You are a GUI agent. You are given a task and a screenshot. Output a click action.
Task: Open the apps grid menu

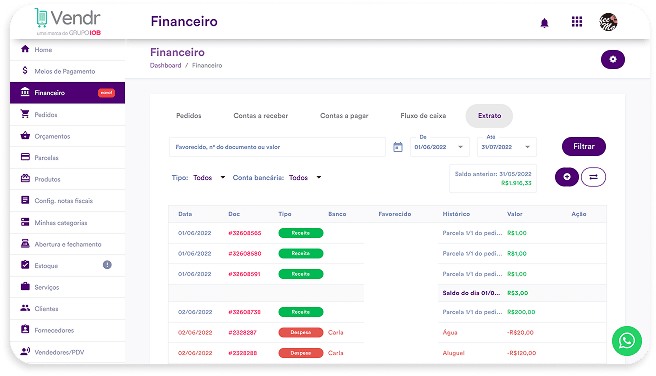pos(577,22)
